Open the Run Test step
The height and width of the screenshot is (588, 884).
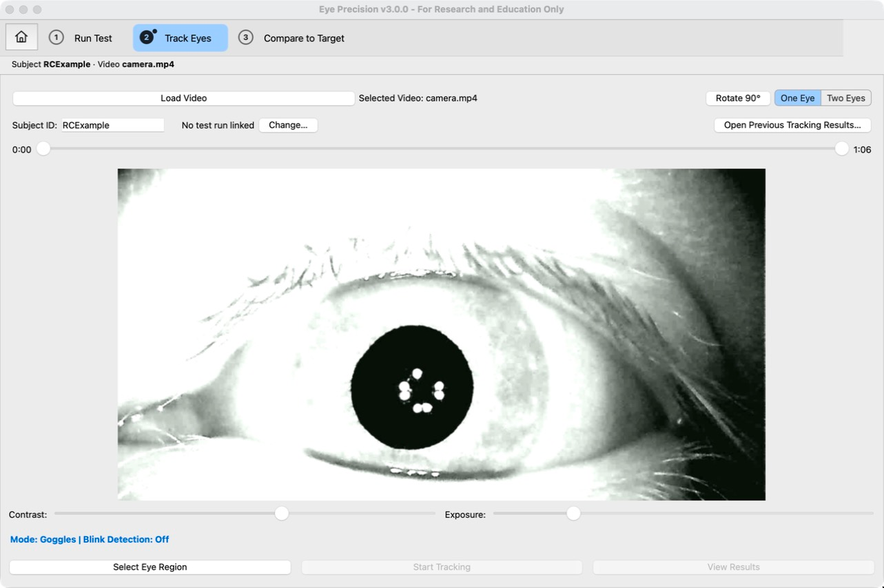click(x=81, y=38)
